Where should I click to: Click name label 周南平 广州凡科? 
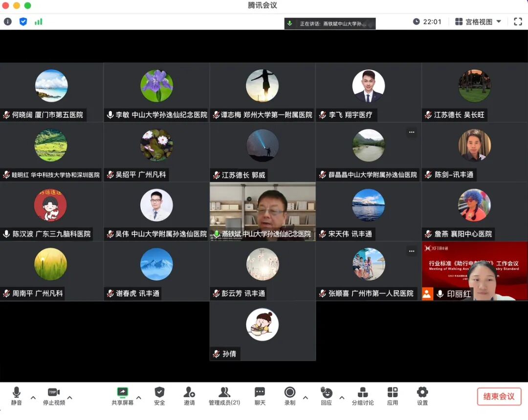[38, 294]
